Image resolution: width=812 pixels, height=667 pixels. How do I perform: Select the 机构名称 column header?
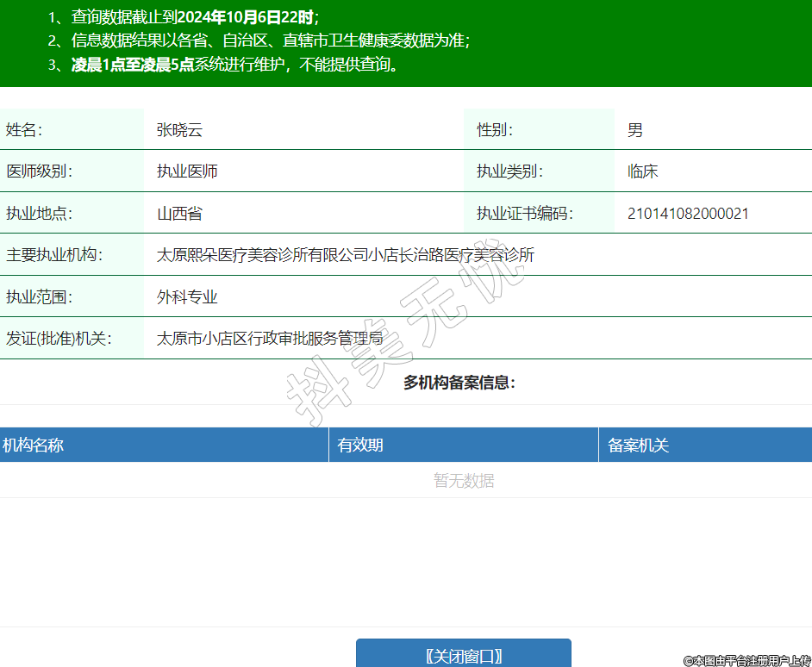tap(33, 446)
